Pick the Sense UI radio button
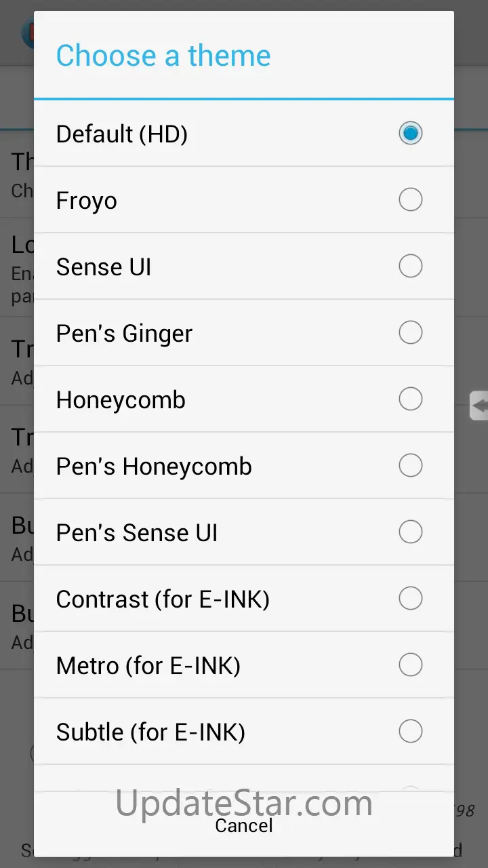 point(410,266)
